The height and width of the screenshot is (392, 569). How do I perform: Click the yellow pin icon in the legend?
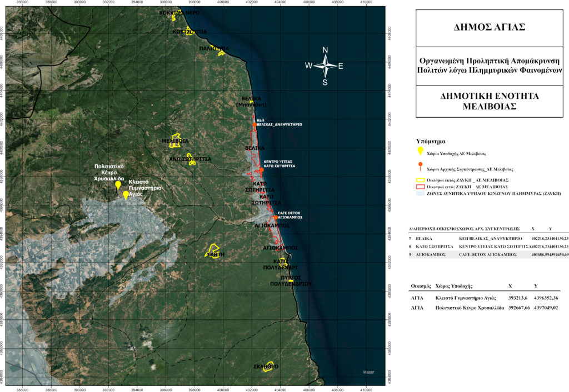click(x=421, y=150)
